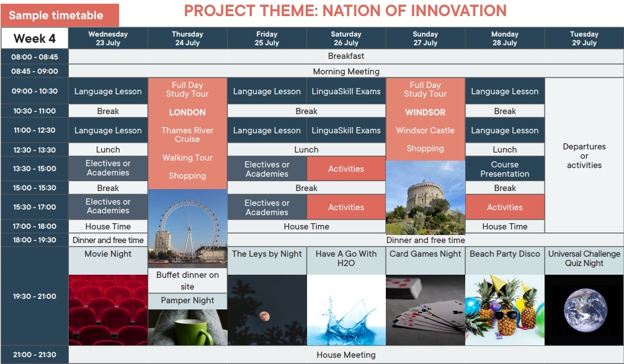
Task: Click Wednesday's Lunch cell
Action: pos(108,149)
